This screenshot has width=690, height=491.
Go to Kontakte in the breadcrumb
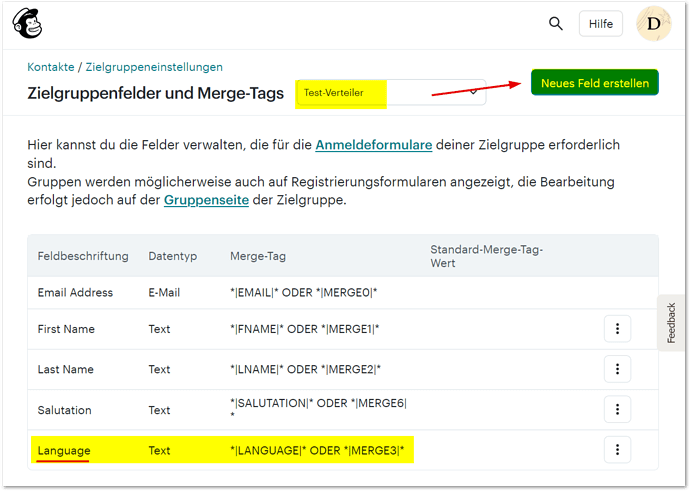(x=50, y=67)
